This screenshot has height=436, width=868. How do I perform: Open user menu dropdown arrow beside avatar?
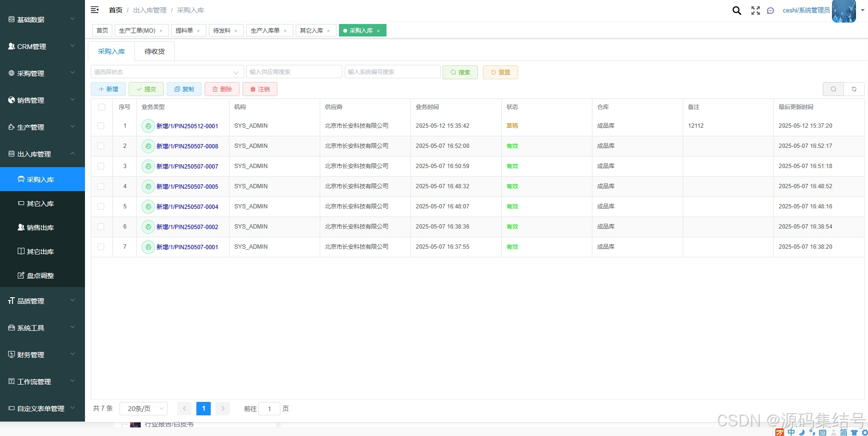(x=862, y=10)
